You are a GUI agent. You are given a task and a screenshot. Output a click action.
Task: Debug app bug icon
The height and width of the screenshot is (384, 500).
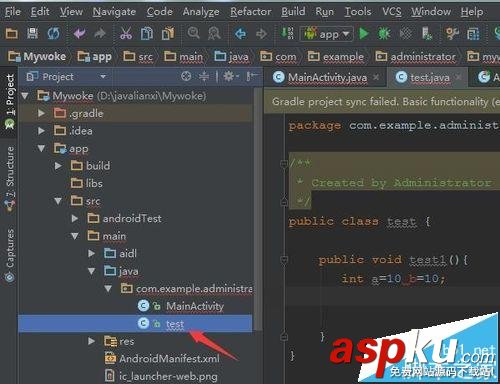point(384,34)
